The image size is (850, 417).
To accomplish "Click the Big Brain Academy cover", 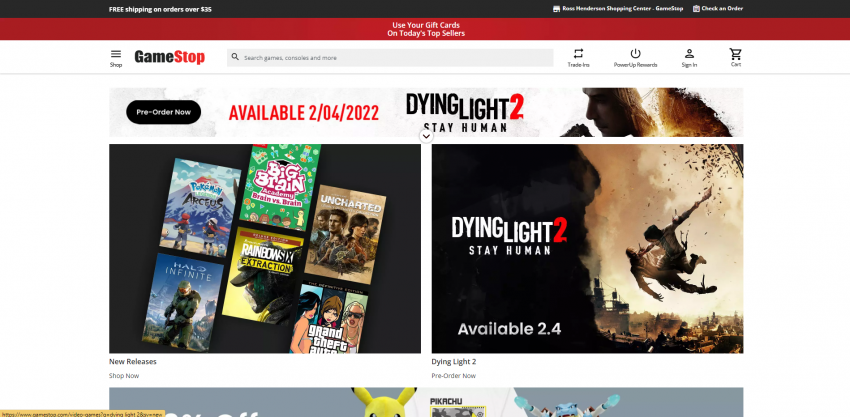I will [x=280, y=187].
